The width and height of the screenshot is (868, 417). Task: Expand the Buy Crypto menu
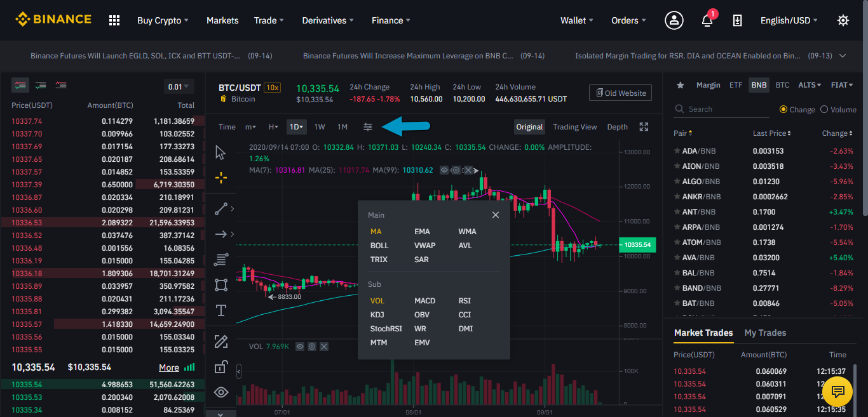[x=163, y=20]
